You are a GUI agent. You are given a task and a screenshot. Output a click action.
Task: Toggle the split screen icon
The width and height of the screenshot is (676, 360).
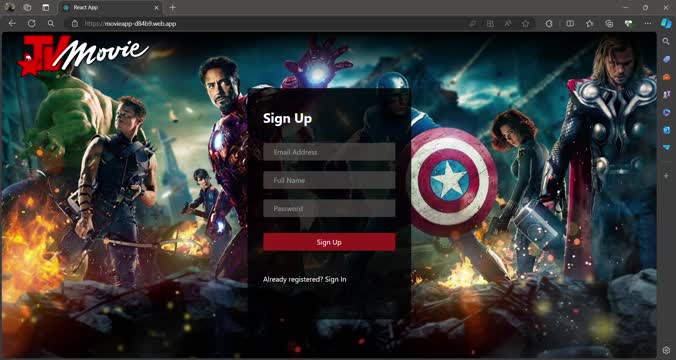click(570, 24)
